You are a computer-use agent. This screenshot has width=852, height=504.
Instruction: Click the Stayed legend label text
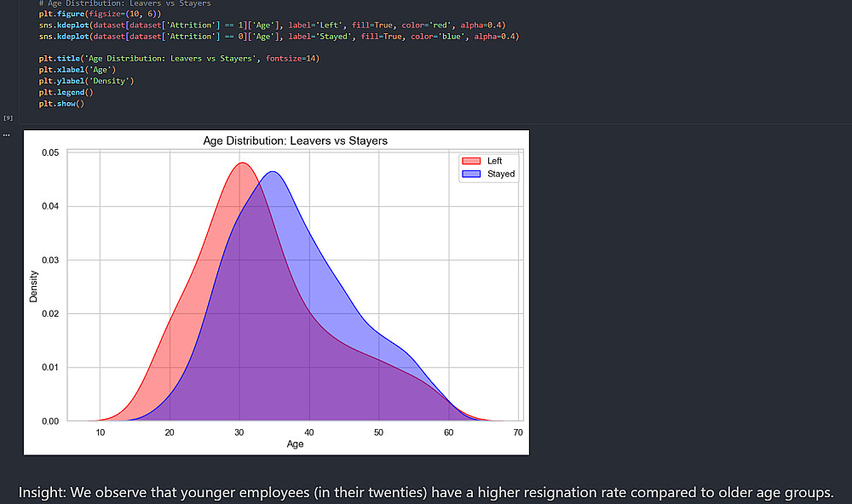501,174
